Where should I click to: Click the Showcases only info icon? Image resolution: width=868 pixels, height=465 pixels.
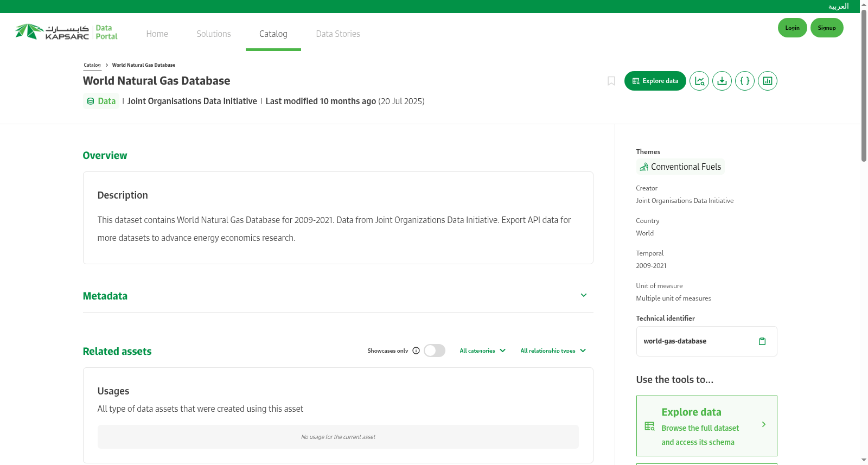point(416,351)
